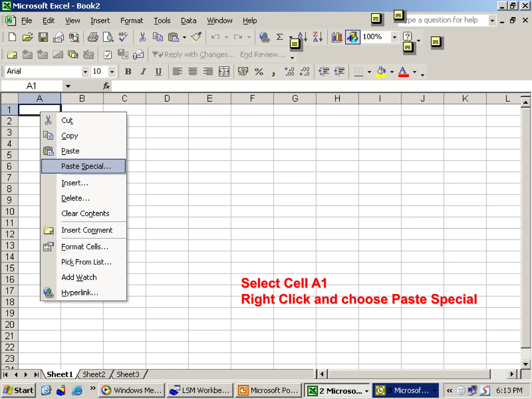The image size is (532, 399).
Task: Switch to the Sheet3 tab
Action: (128, 374)
